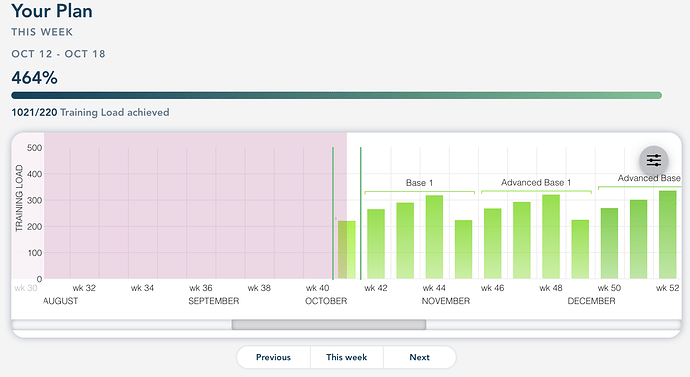Click the 1021/220 Training Load achieved text
The height and width of the screenshot is (377, 690).
point(90,113)
